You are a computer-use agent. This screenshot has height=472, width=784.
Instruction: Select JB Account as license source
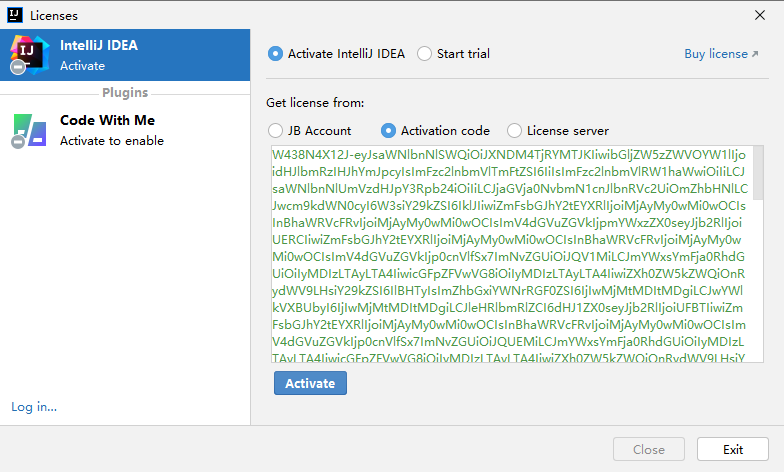[276, 130]
